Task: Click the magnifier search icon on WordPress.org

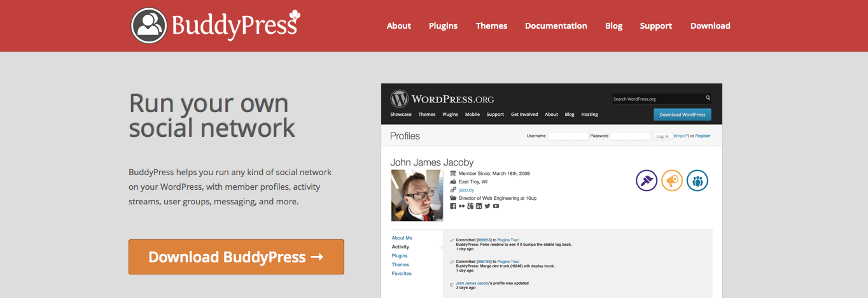Action: tap(708, 98)
